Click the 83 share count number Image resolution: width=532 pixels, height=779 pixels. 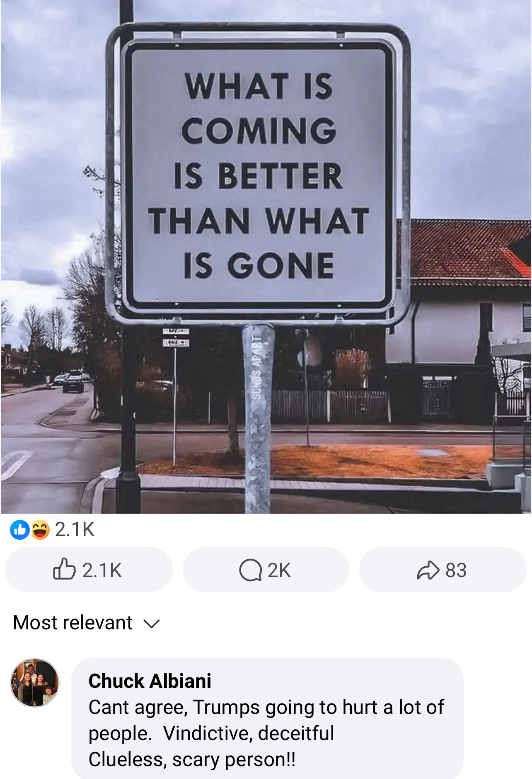pyautogui.click(x=456, y=570)
